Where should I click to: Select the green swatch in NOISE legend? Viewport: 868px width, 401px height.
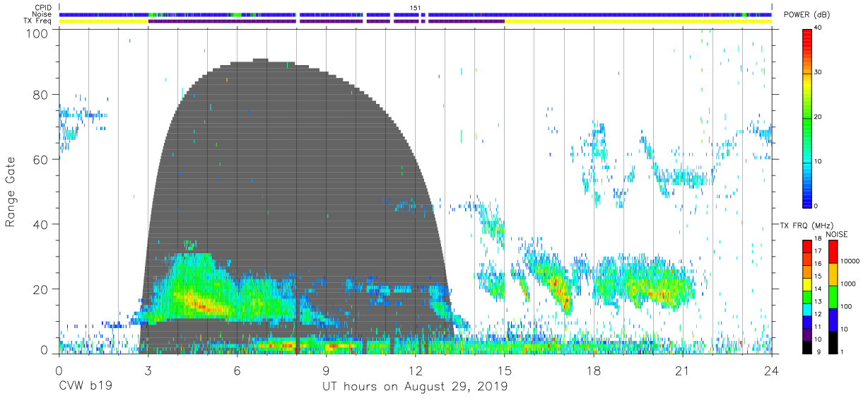pos(832,297)
